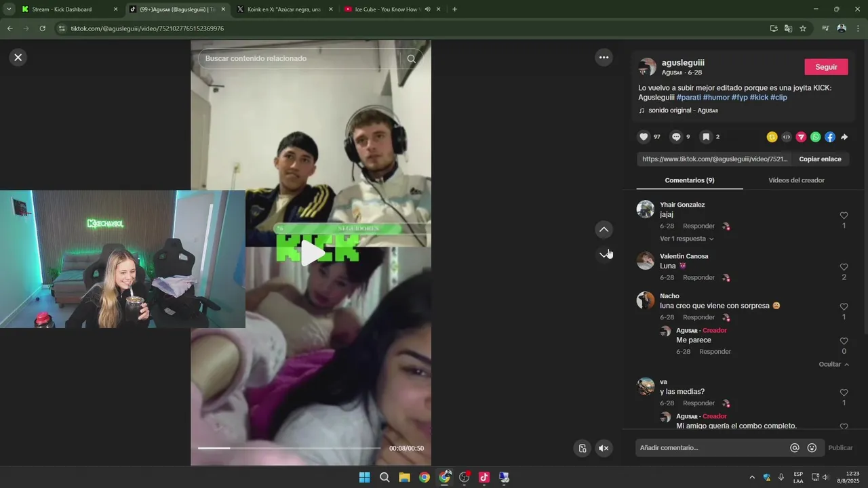The width and height of the screenshot is (868, 488).
Task: Like the 'Me parece' creator reply
Action: pos(844,341)
